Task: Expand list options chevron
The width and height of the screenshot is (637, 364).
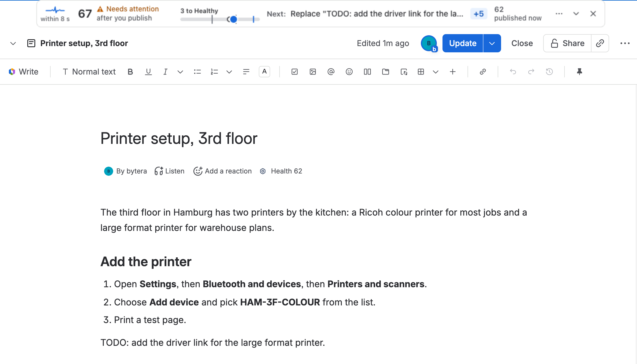Action: 229,72
